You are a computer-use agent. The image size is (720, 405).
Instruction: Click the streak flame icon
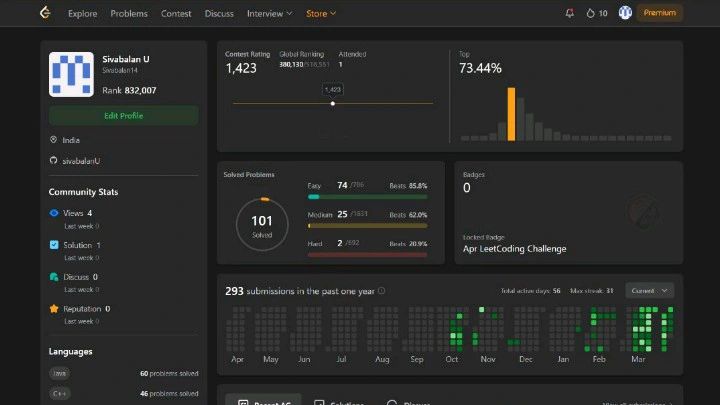(591, 13)
